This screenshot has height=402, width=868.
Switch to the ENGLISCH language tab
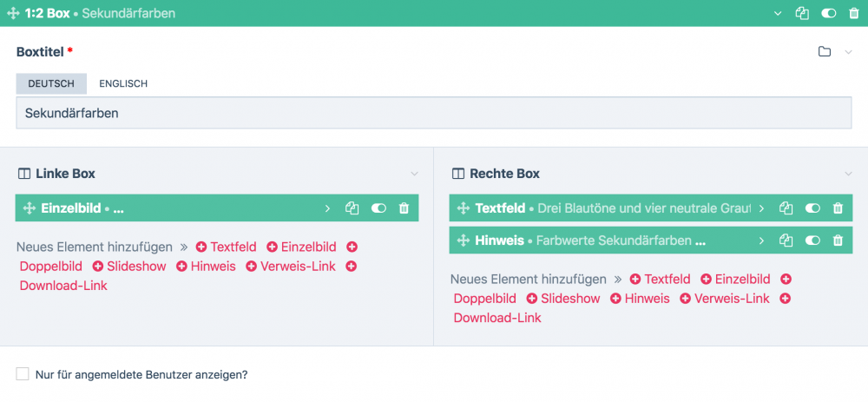(x=123, y=84)
